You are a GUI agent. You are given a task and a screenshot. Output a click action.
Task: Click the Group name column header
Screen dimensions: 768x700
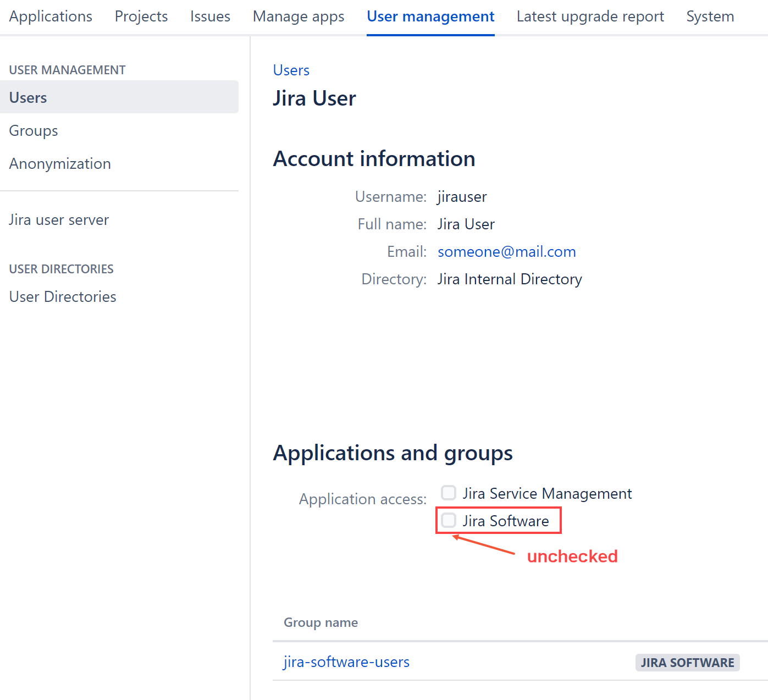321,622
